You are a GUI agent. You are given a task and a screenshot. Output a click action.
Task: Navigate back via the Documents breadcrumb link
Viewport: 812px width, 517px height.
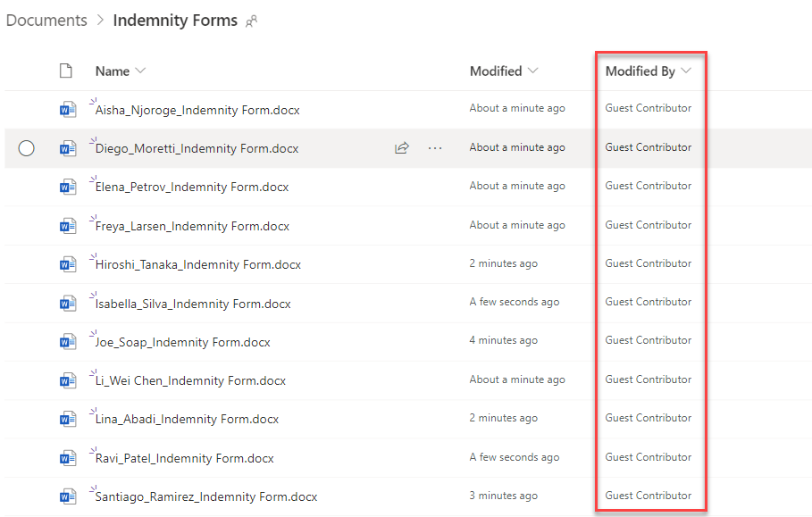click(46, 20)
